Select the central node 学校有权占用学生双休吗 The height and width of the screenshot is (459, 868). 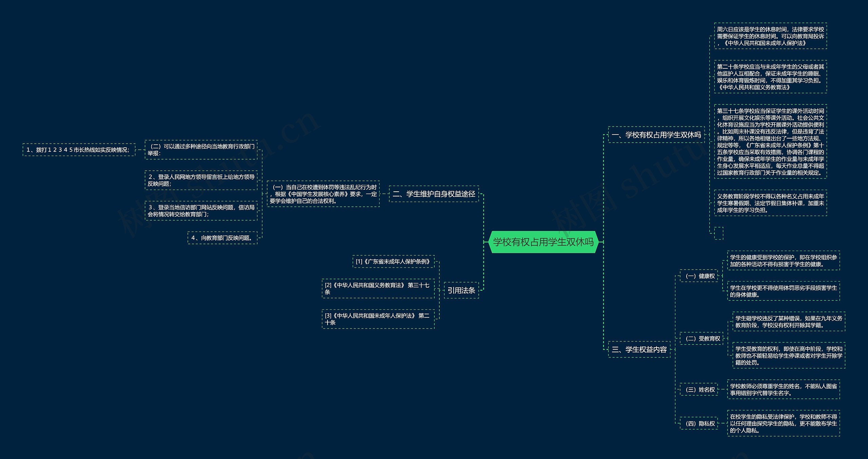coord(543,242)
